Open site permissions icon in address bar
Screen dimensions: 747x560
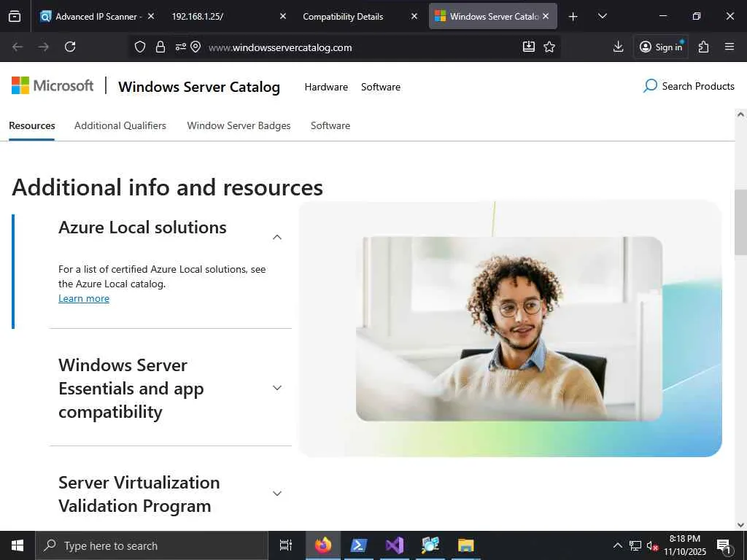pos(181,47)
